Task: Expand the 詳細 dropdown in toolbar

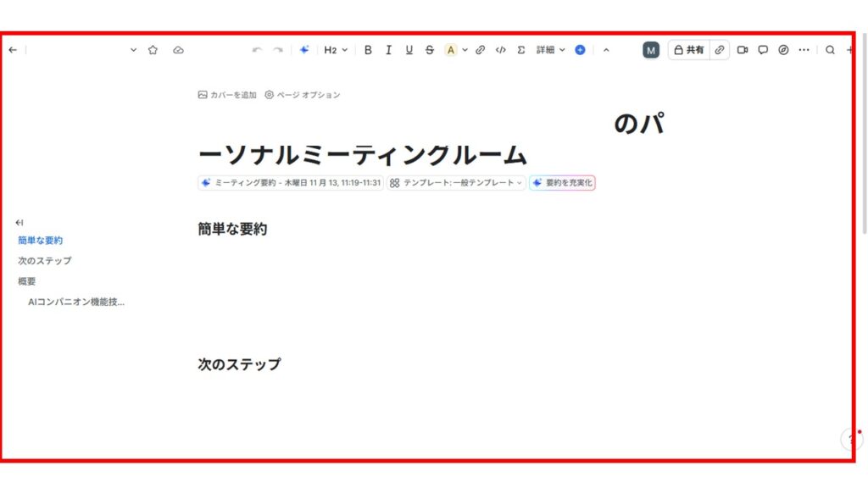Action: pyautogui.click(x=550, y=50)
